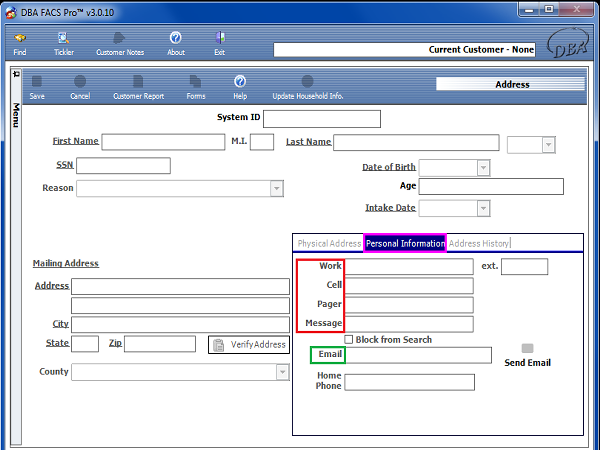
Task: Click the First Name label link
Action: coord(75,141)
